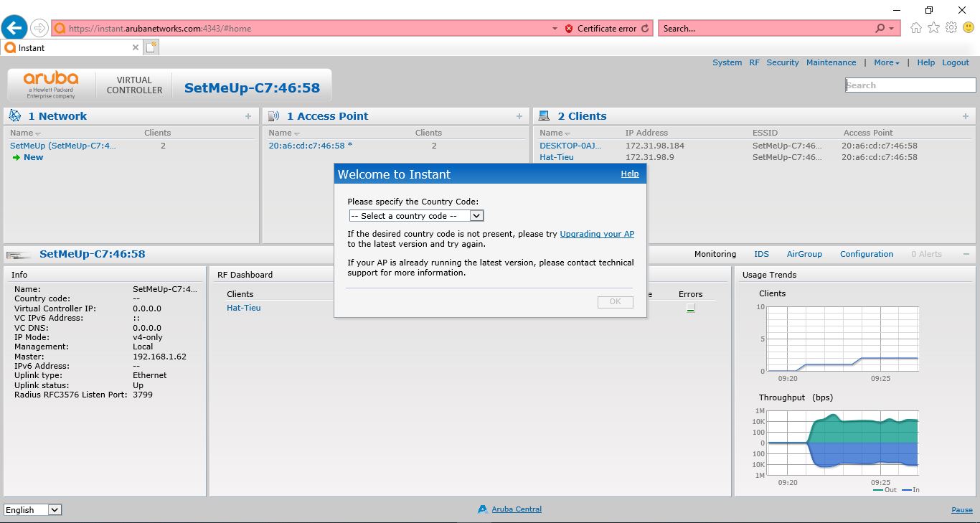The image size is (980, 523).
Task: Open the More menu dropdown
Action: click(x=886, y=62)
